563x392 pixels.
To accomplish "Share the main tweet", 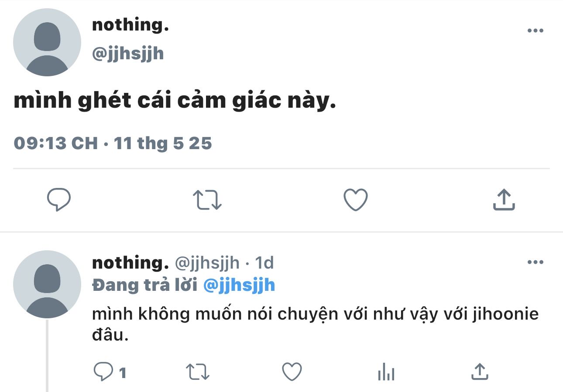I will tap(504, 200).
